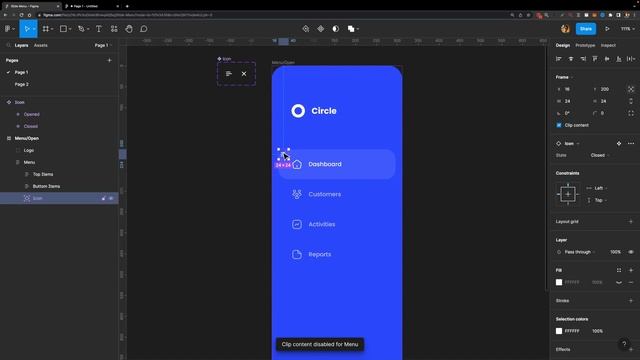The height and width of the screenshot is (360, 640).
Task: Toggle layer visibility eye in Layer section
Action: pyautogui.click(x=631, y=252)
